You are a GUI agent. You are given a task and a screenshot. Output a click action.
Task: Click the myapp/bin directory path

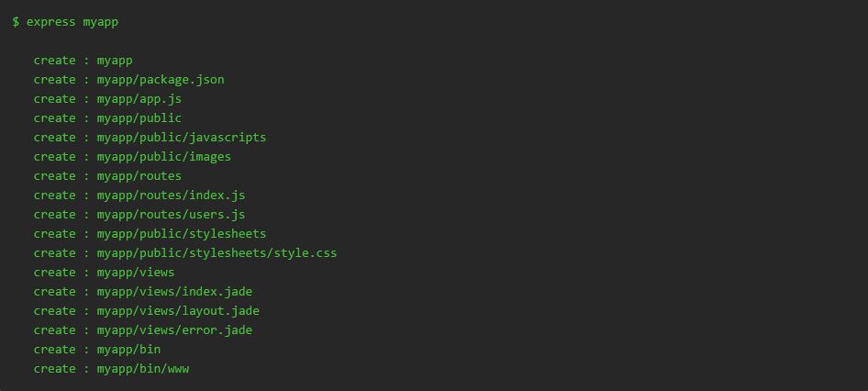click(x=128, y=350)
